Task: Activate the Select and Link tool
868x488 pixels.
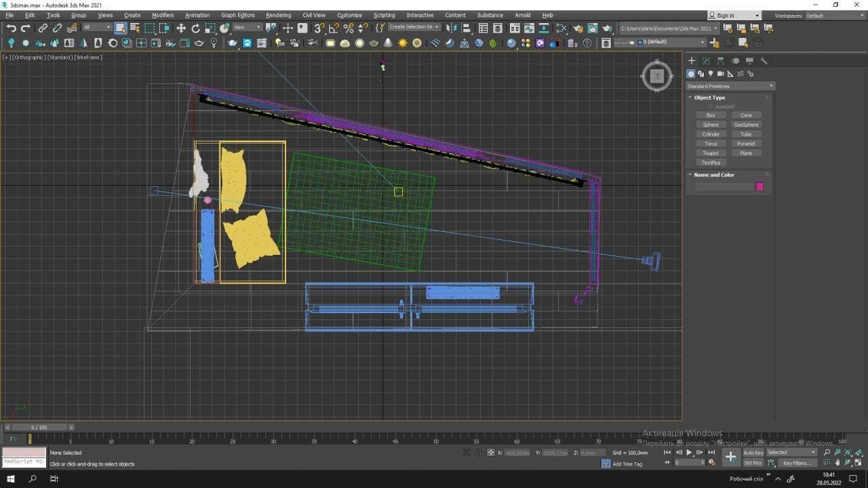Action: tap(43, 28)
